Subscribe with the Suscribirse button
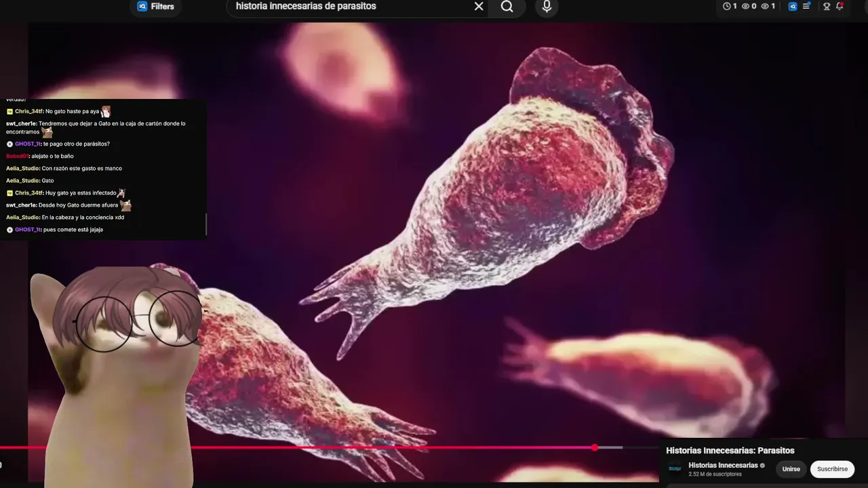868x488 pixels. pos(832,469)
